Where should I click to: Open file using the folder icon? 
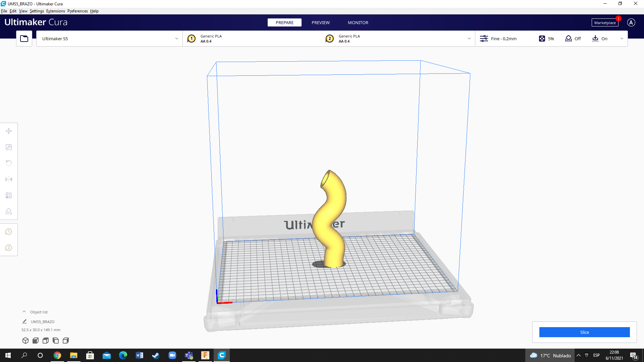pyautogui.click(x=24, y=39)
